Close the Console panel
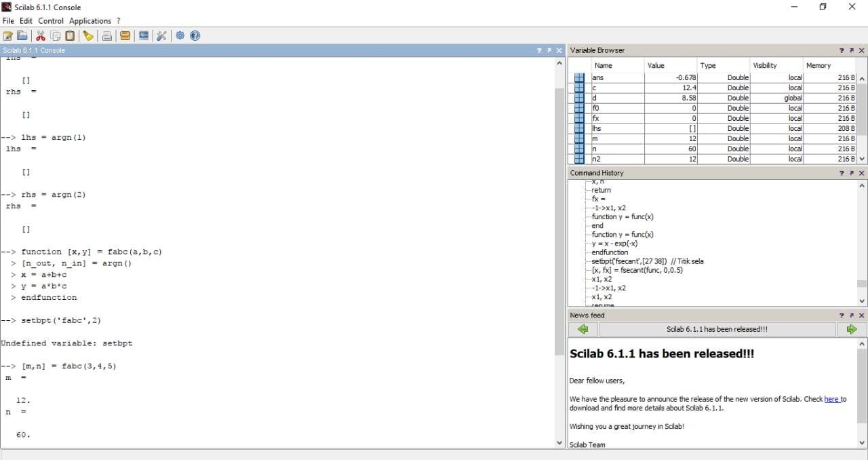Image resolution: width=868 pixels, height=460 pixels. click(559, 51)
